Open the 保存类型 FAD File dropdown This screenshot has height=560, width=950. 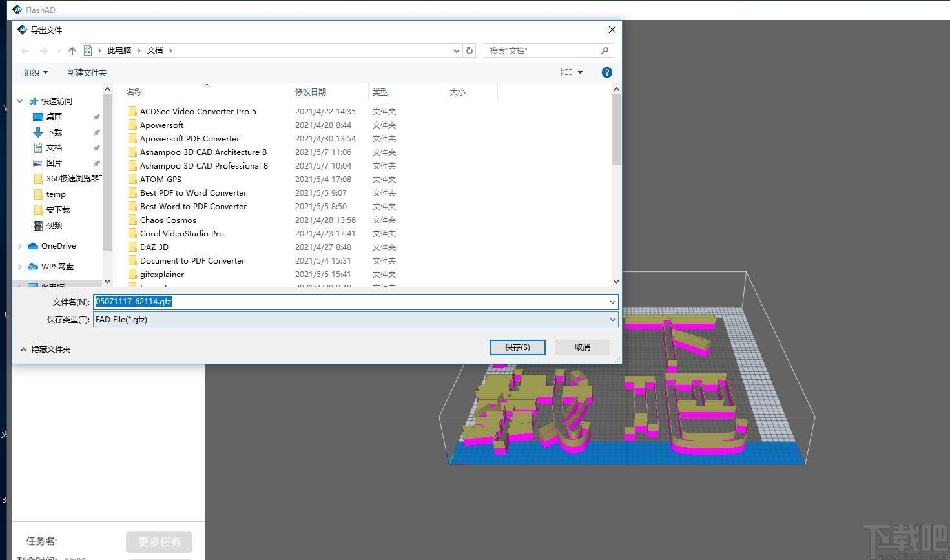point(356,320)
